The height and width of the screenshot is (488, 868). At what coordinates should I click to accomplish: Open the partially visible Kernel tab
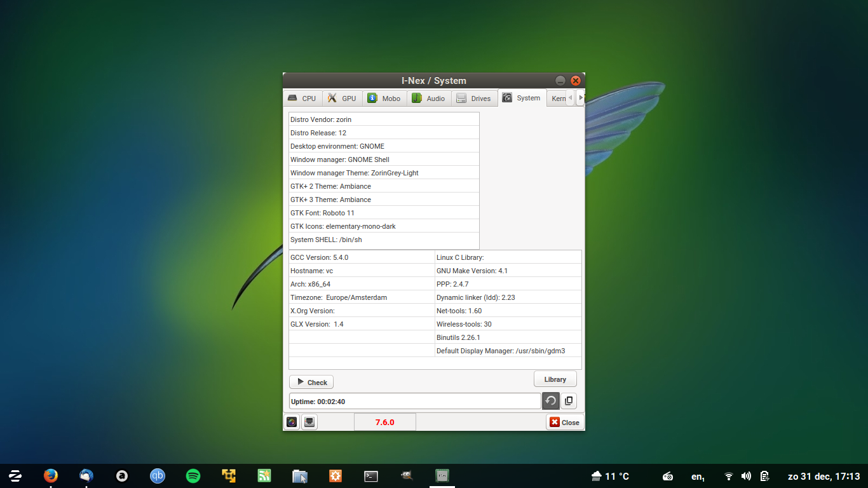pos(557,98)
